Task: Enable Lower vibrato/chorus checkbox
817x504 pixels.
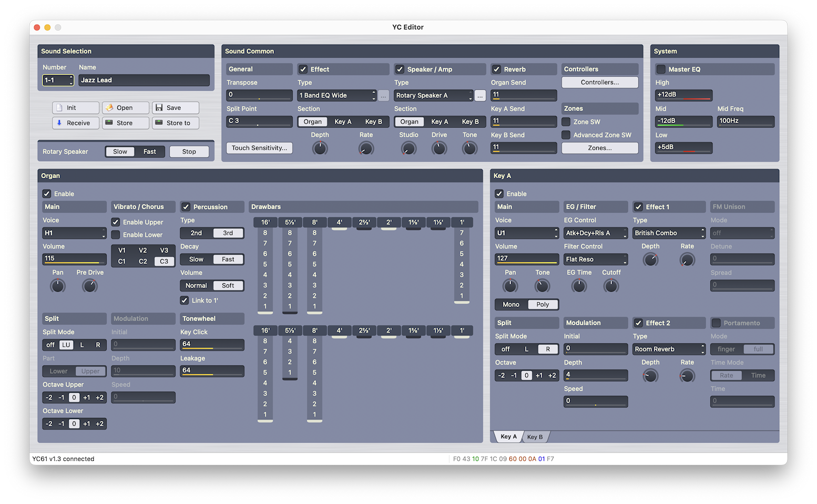Action: coord(116,235)
